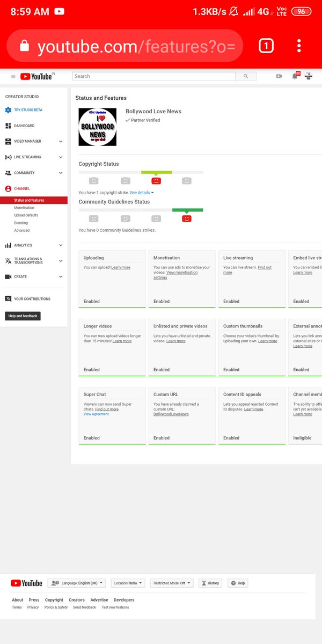Click the light-green copyright status bar segment

click(x=156, y=172)
